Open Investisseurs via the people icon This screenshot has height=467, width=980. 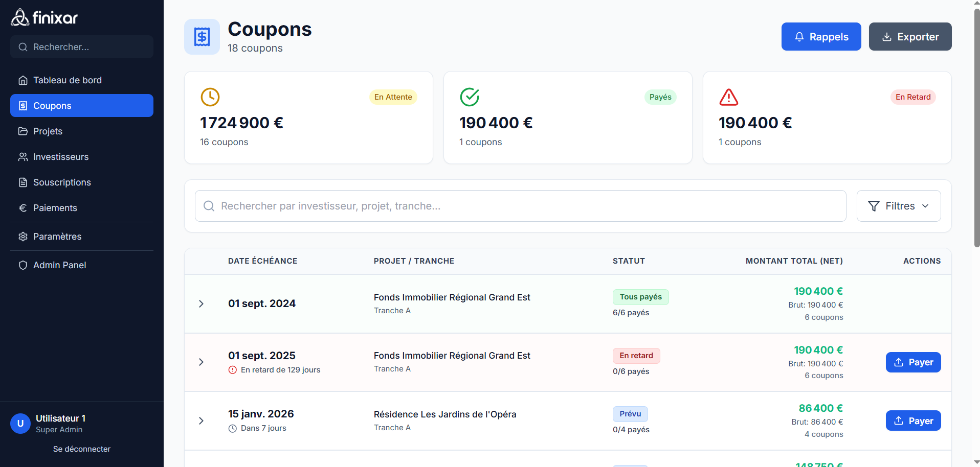click(23, 156)
